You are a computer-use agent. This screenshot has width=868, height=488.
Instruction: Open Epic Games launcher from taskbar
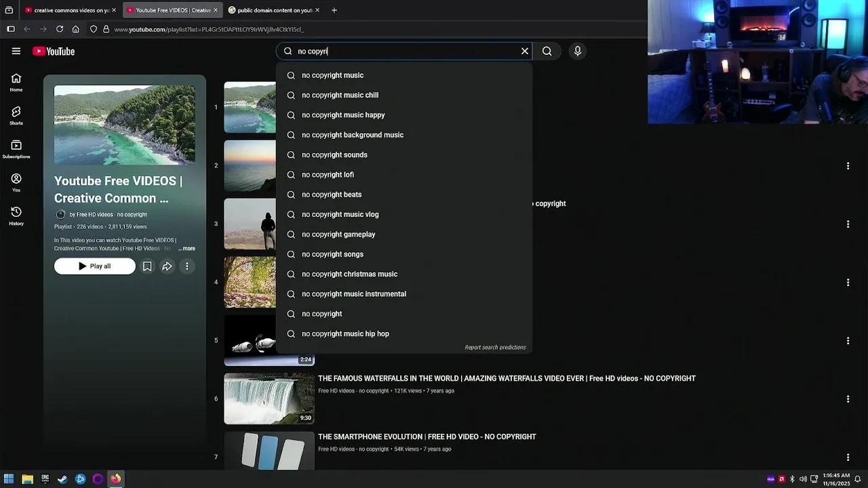tap(45, 479)
